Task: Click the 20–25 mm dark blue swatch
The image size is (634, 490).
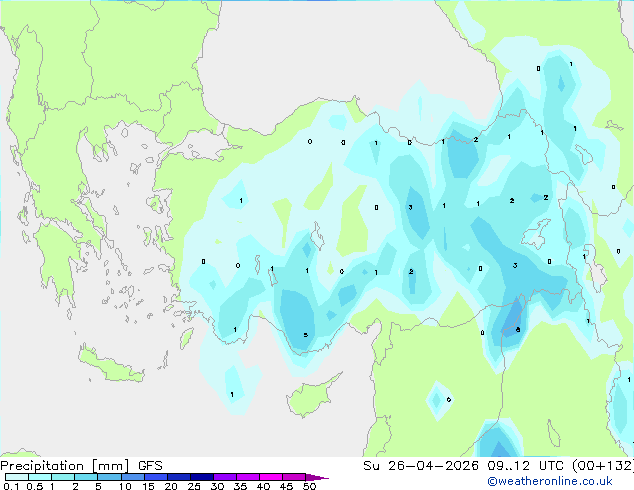Action: (179, 477)
